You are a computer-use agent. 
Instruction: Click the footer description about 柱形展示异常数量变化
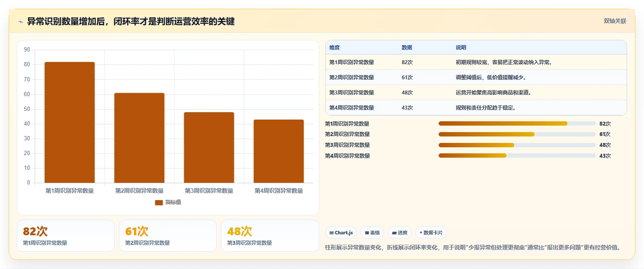pos(474,248)
